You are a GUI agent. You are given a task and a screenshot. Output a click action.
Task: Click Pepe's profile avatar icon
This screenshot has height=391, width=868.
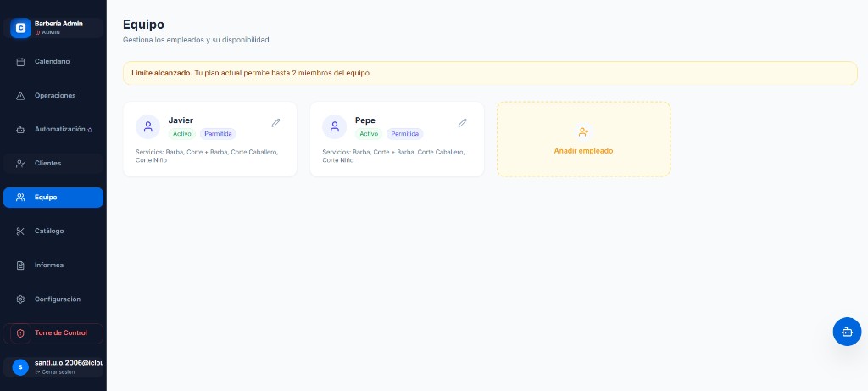point(334,127)
